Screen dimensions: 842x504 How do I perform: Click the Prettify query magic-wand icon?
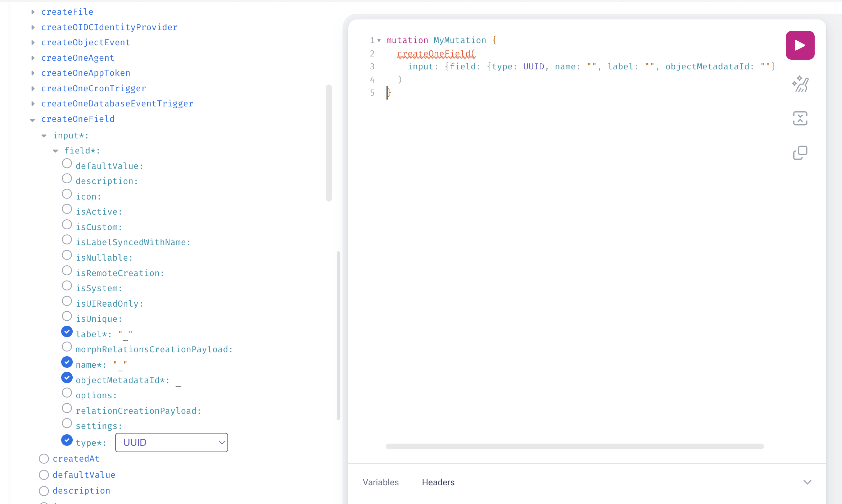coord(800,84)
